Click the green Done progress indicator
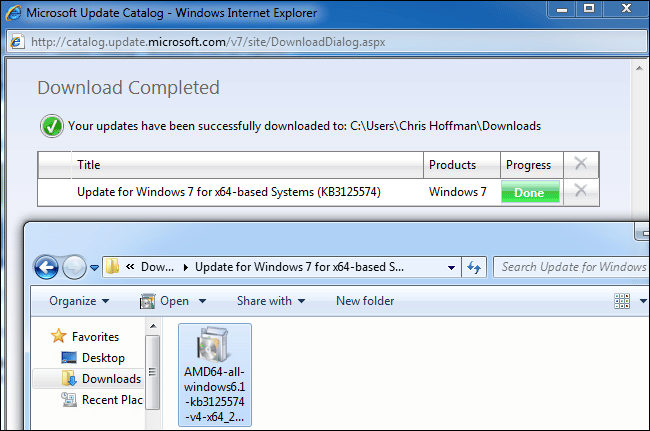 coord(531,192)
